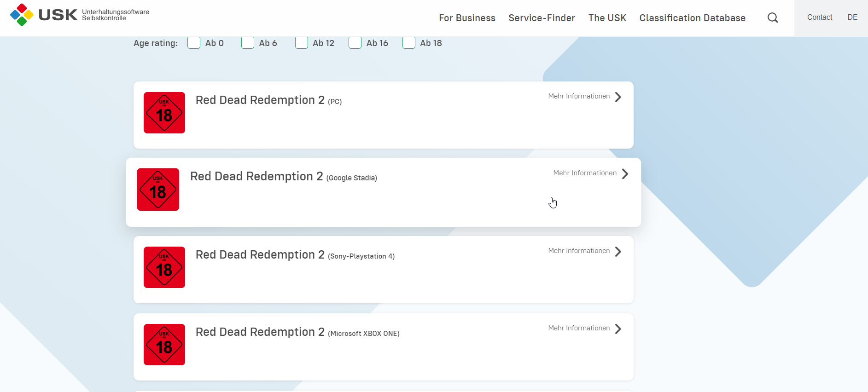Select the Red Dead Redemption 2 (PC) title
Viewport: 868px width, 392px height.
pyautogui.click(x=269, y=100)
